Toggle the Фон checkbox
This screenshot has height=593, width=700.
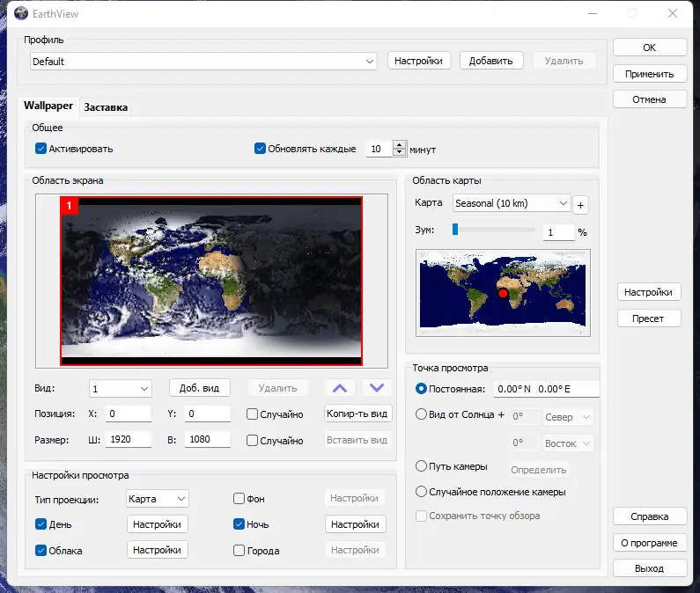coord(239,498)
